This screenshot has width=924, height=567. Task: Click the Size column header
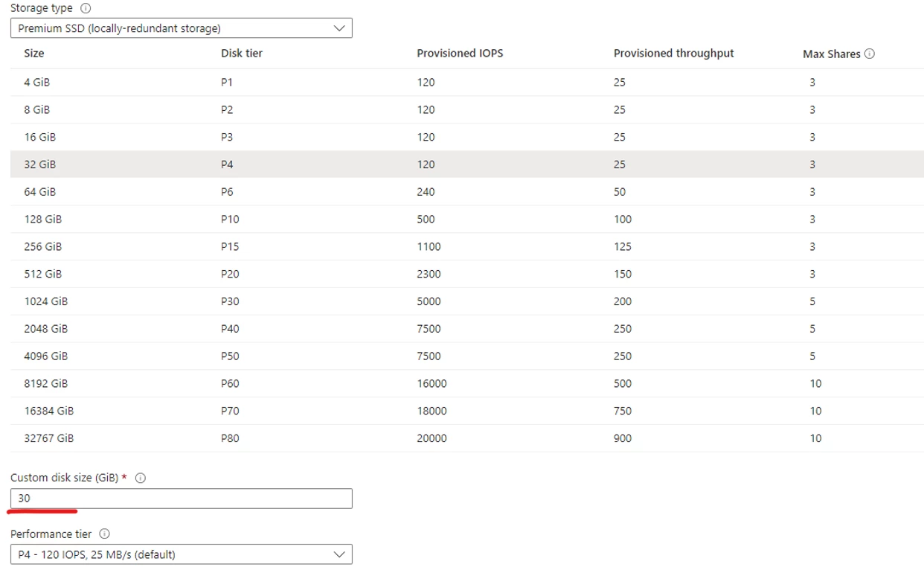[33, 54]
